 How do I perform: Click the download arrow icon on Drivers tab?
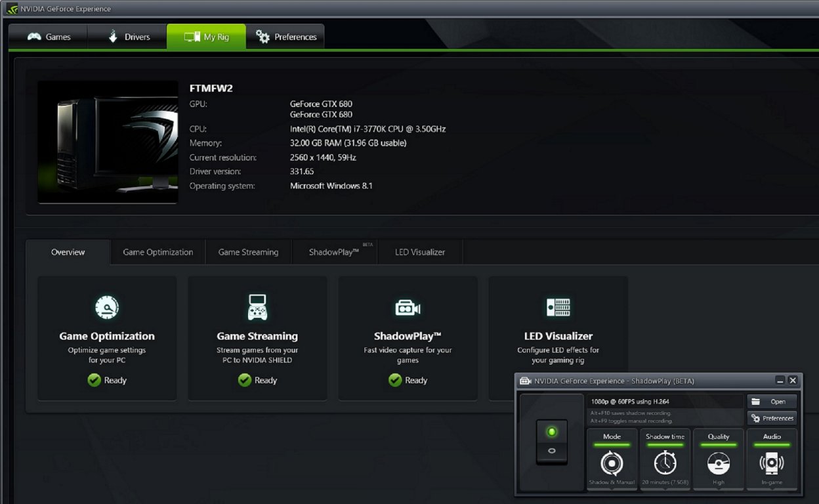click(x=113, y=37)
